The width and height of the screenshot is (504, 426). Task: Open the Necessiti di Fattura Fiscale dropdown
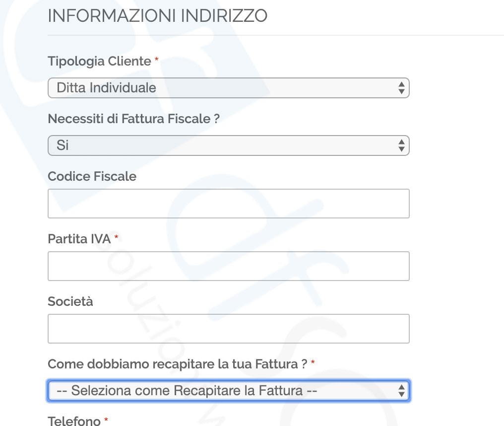229,145
